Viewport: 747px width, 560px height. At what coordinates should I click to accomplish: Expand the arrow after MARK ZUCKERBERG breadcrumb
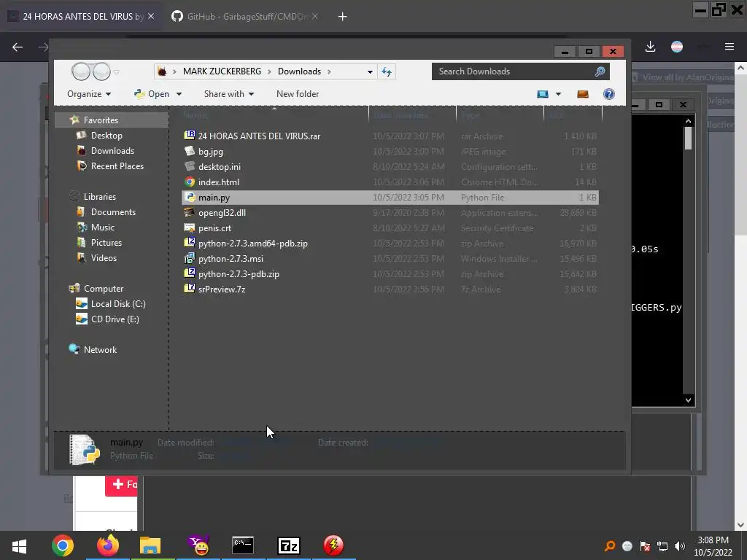click(269, 72)
